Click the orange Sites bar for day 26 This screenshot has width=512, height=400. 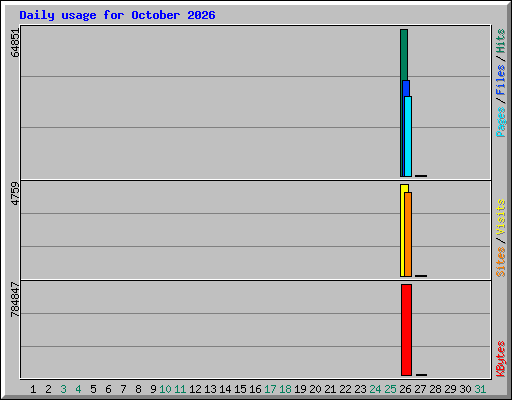click(408, 234)
